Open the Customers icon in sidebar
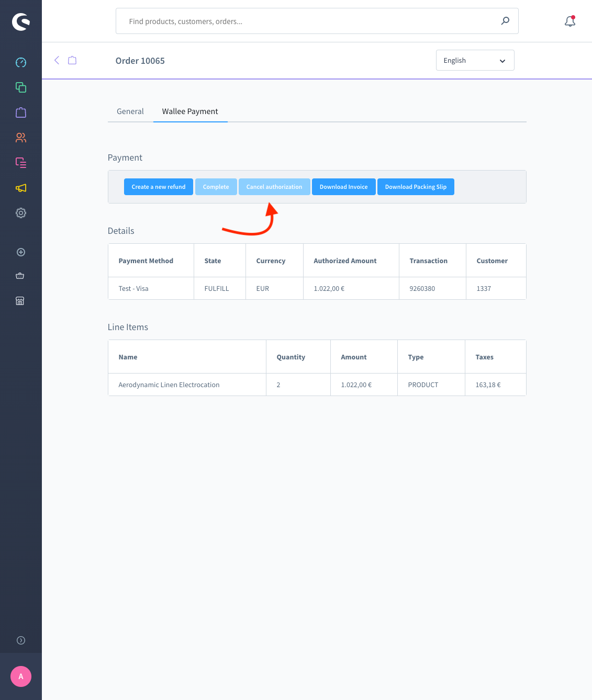The image size is (592, 700). pos(21,138)
